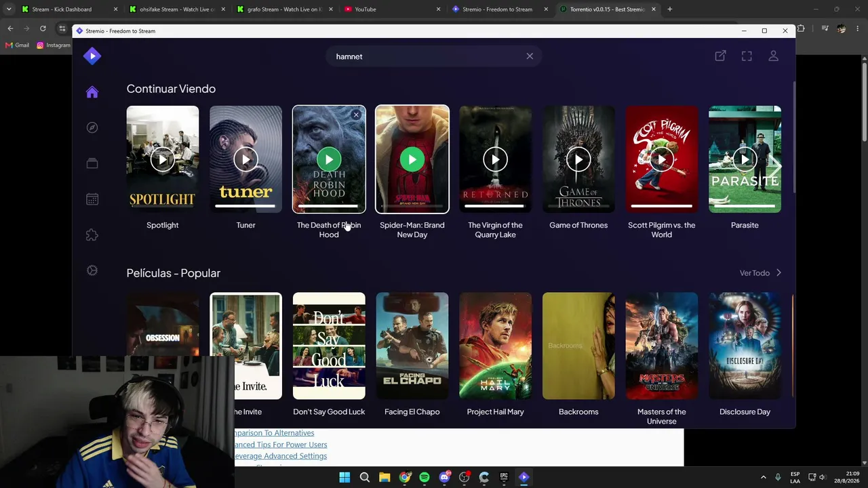Open Spotify from the taskbar

[x=425, y=477]
